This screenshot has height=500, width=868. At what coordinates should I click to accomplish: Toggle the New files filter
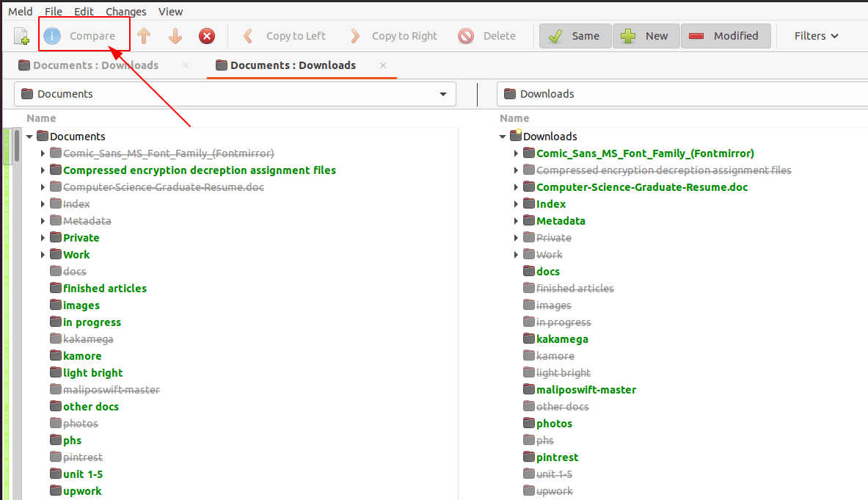tap(646, 36)
